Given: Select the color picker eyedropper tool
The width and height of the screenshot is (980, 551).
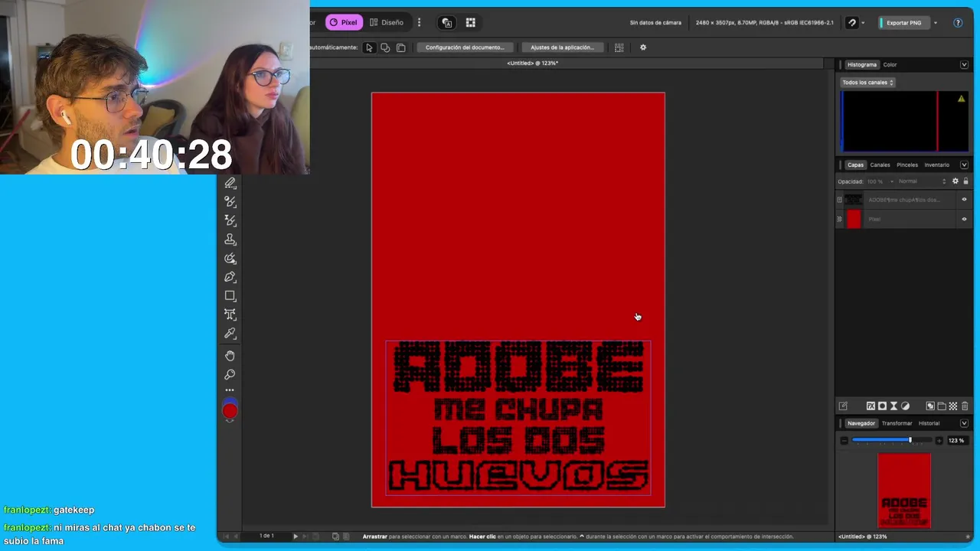Looking at the screenshot, I should pyautogui.click(x=230, y=334).
